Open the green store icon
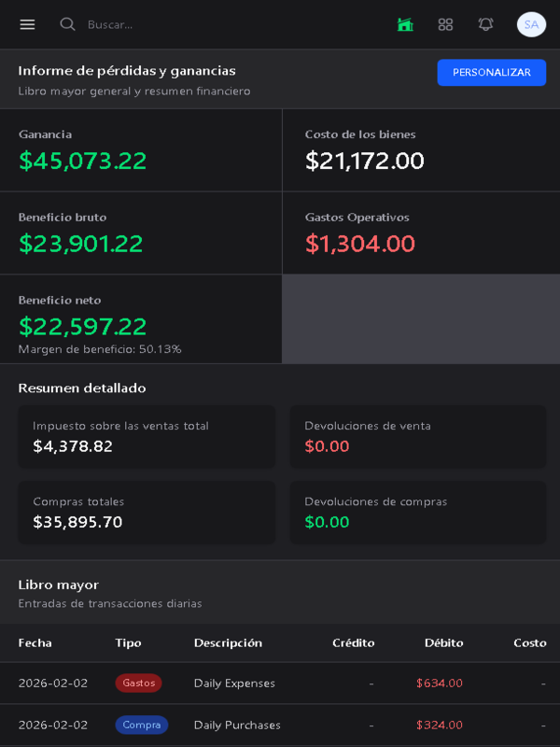560x747 pixels. point(405,24)
